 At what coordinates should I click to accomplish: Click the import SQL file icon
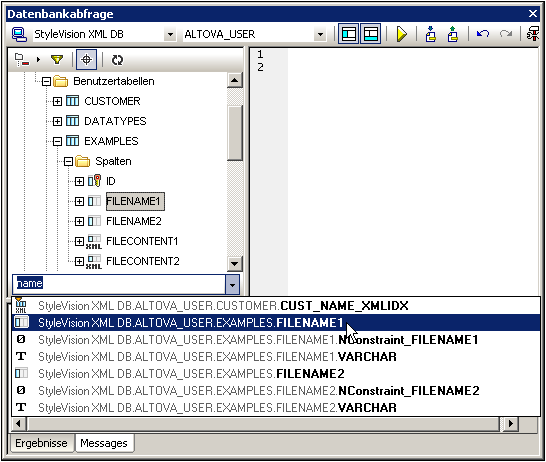point(431,34)
